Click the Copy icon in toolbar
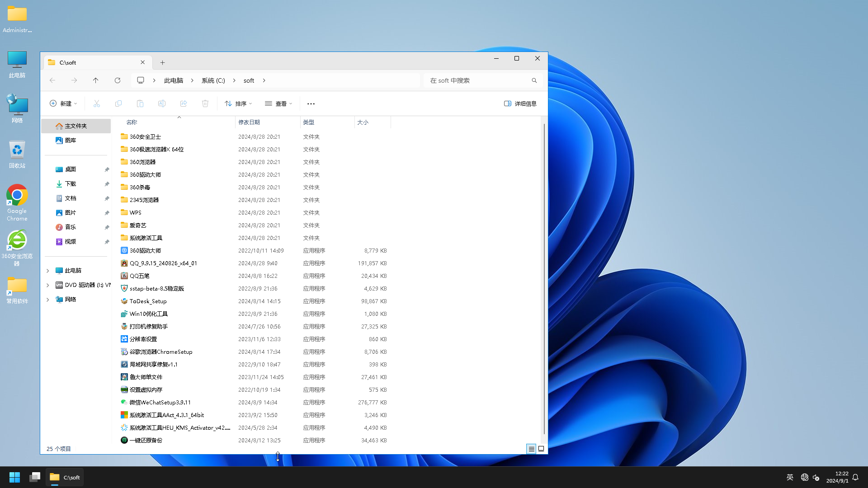Viewport: 868px width, 488px height. (x=118, y=103)
